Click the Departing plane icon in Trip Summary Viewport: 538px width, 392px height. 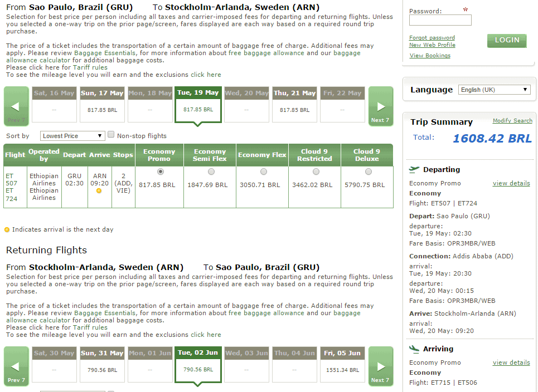click(414, 169)
